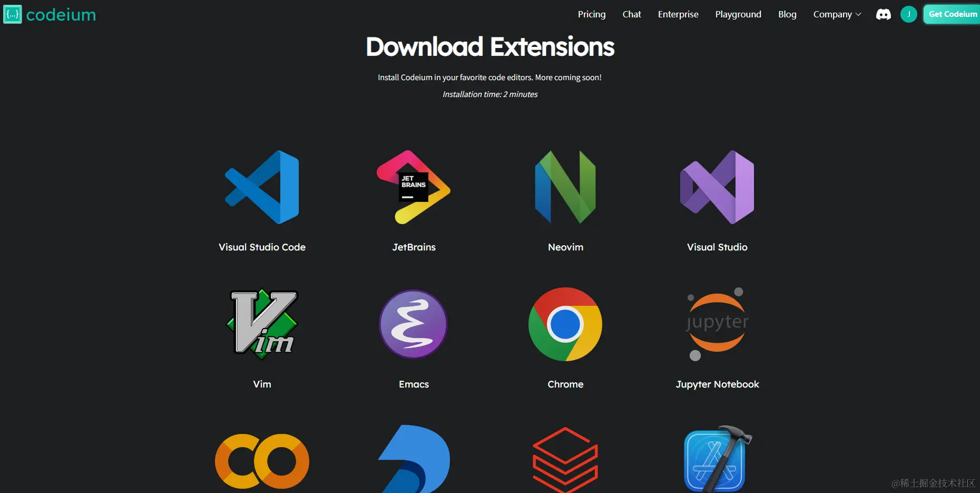Click the Download Extensions heading
Screen dimensions: 980x493
490,46
